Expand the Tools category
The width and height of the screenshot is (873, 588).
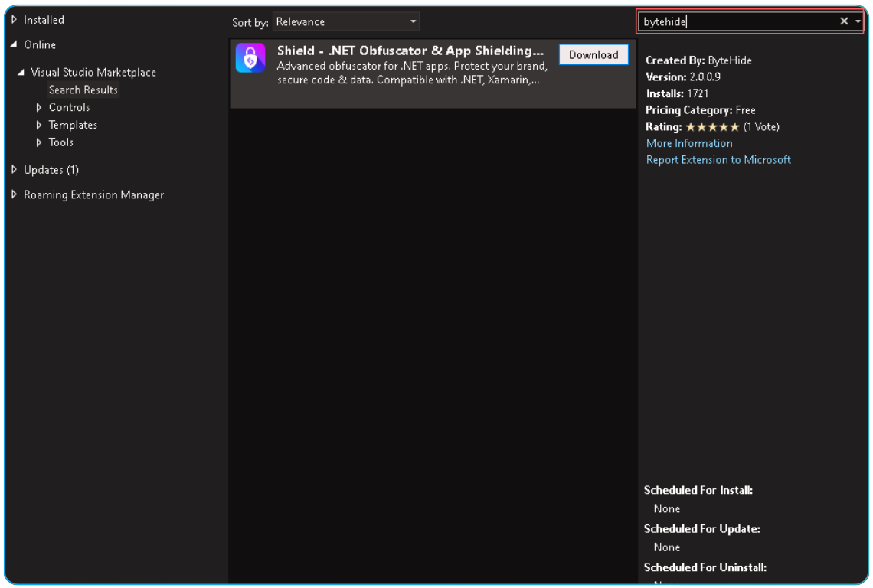[x=39, y=142]
